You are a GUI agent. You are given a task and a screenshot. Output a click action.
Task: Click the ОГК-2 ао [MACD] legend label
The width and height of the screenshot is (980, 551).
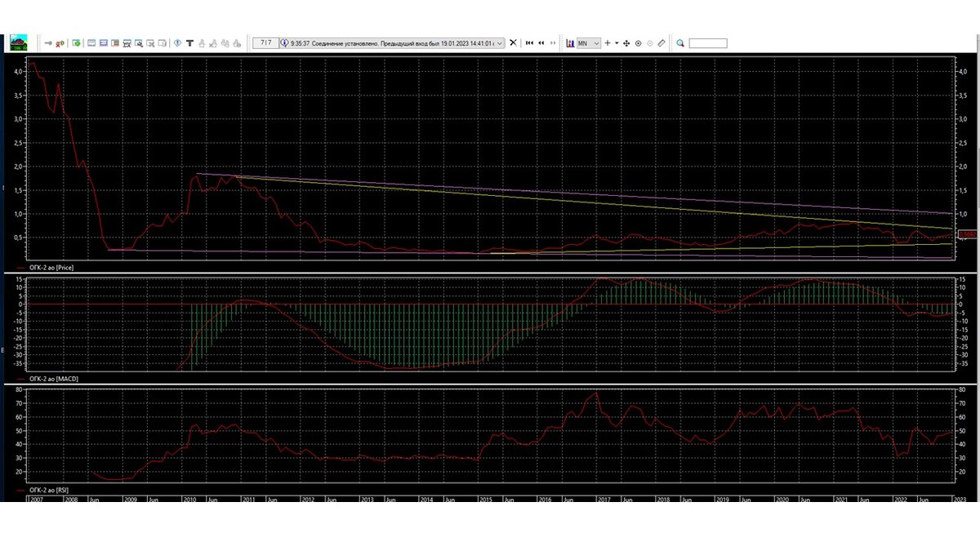point(53,379)
